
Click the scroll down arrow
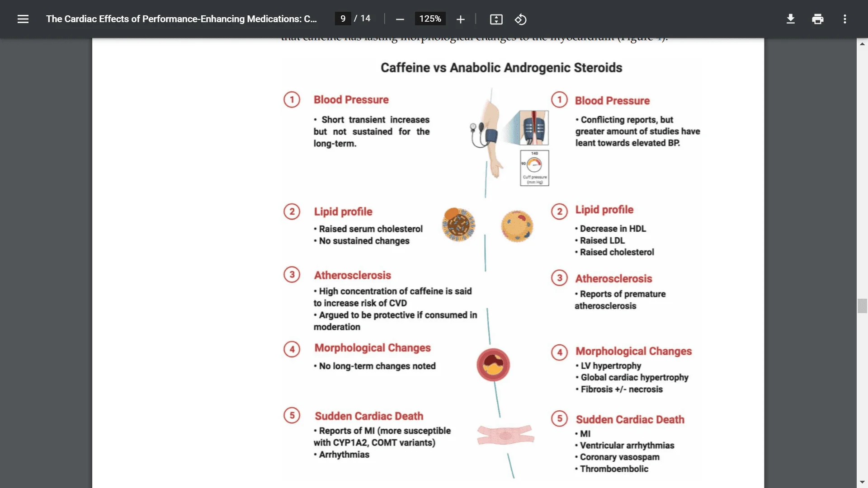(862, 483)
